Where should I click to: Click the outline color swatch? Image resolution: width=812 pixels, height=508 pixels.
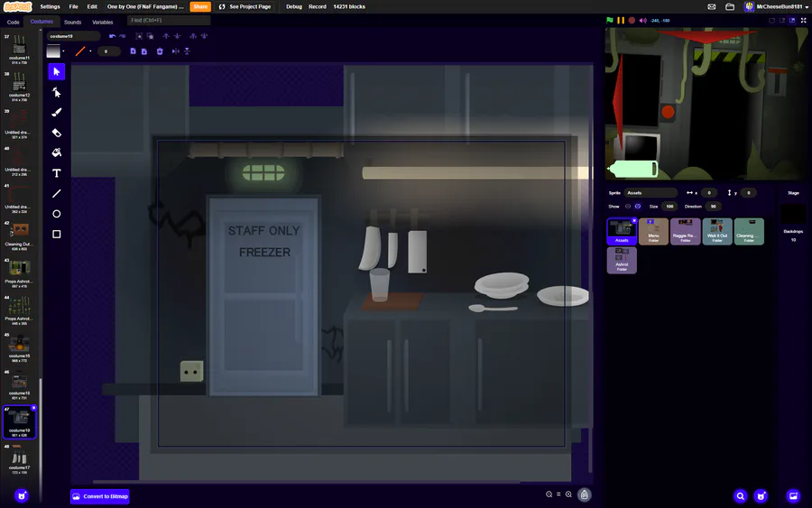80,51
